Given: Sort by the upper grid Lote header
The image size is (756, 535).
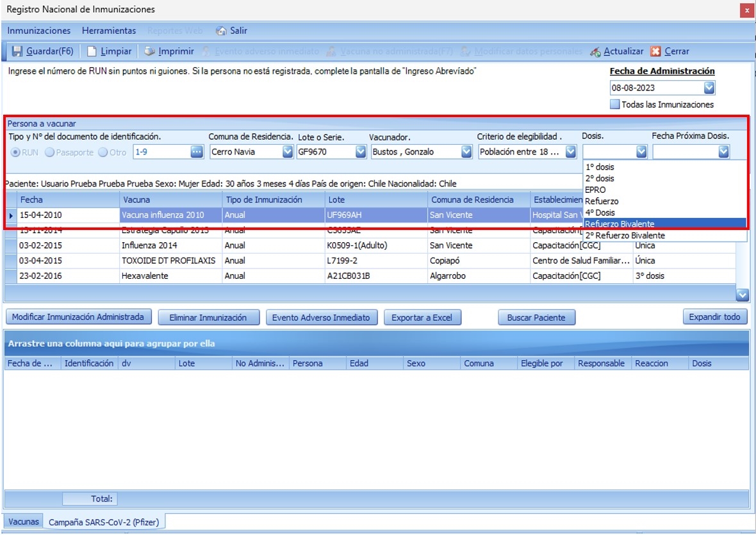Looking at the screenshot, I should coord(376,199).
